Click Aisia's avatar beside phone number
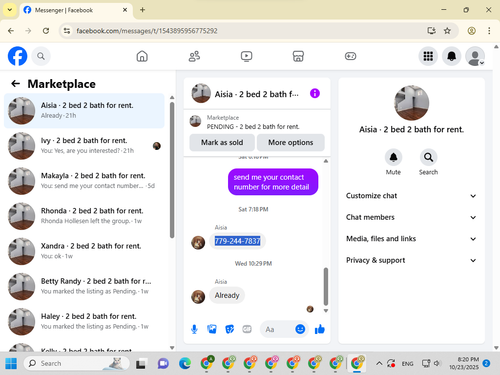Screen dimensions: 500x375 pyautogui.click(x=198, y=242)
